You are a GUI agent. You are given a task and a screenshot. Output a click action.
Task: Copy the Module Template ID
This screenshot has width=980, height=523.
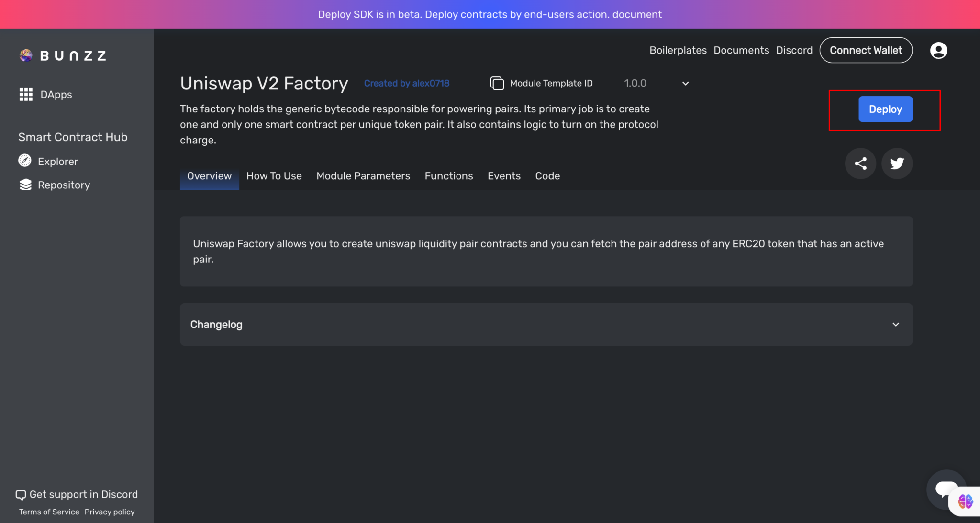[x=497, y=83]
